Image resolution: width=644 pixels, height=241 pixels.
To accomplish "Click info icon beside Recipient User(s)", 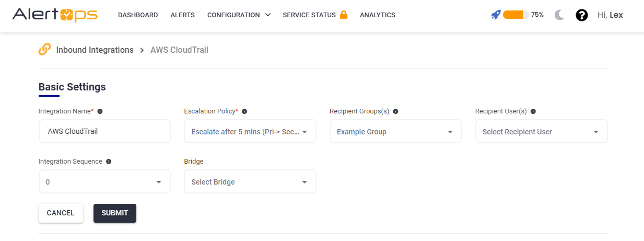I will click(533, 111).
